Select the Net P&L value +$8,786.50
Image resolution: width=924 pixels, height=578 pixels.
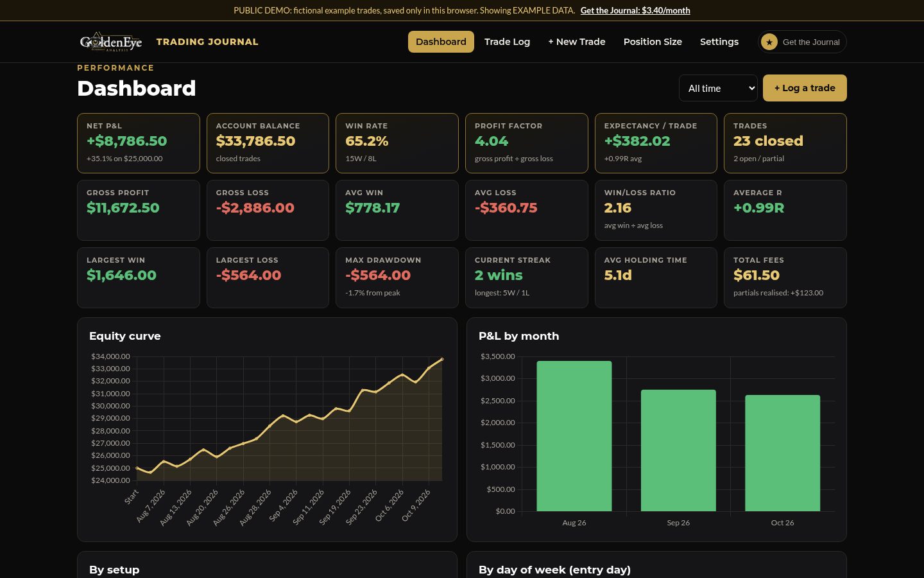(x=127, y=141)
